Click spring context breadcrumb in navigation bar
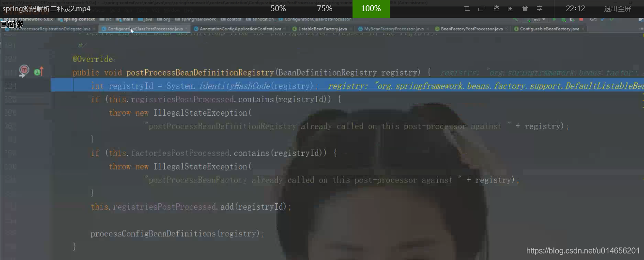 (77, 19)
